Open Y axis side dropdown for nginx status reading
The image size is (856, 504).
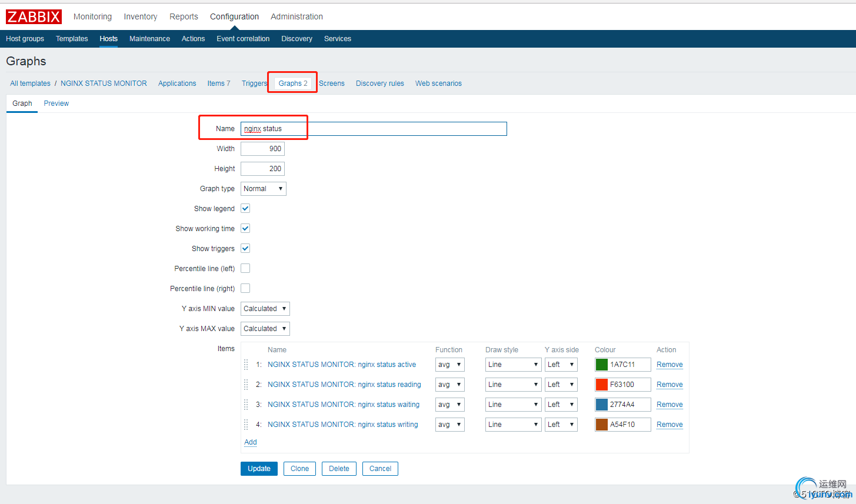pyautogui.click(x=561, y=385)
